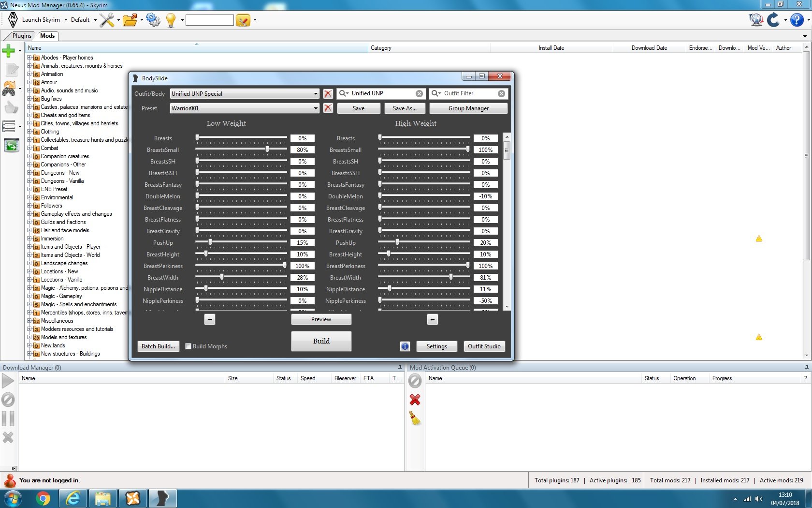The width and height of the screenshot is (812, 508).
Task: Open the settings gears icon
Action: tap(153, 20)
